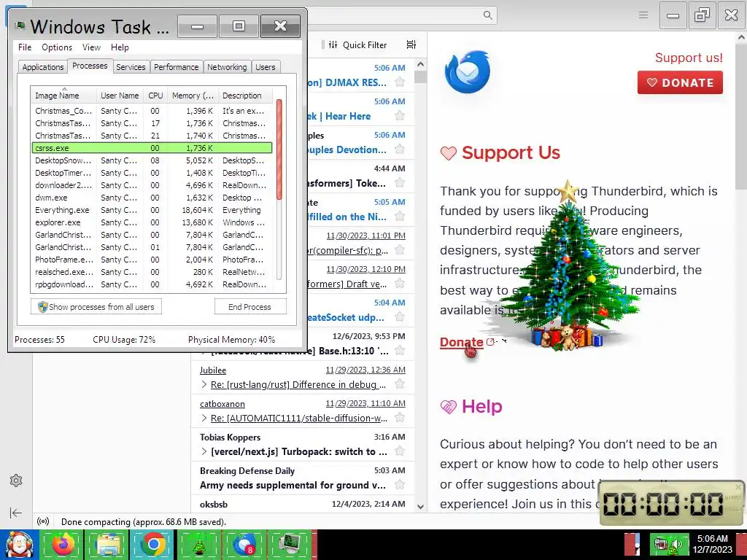747x560 pixels.
Task: Click the message list scroll up arrow
Action: [420, 64]
